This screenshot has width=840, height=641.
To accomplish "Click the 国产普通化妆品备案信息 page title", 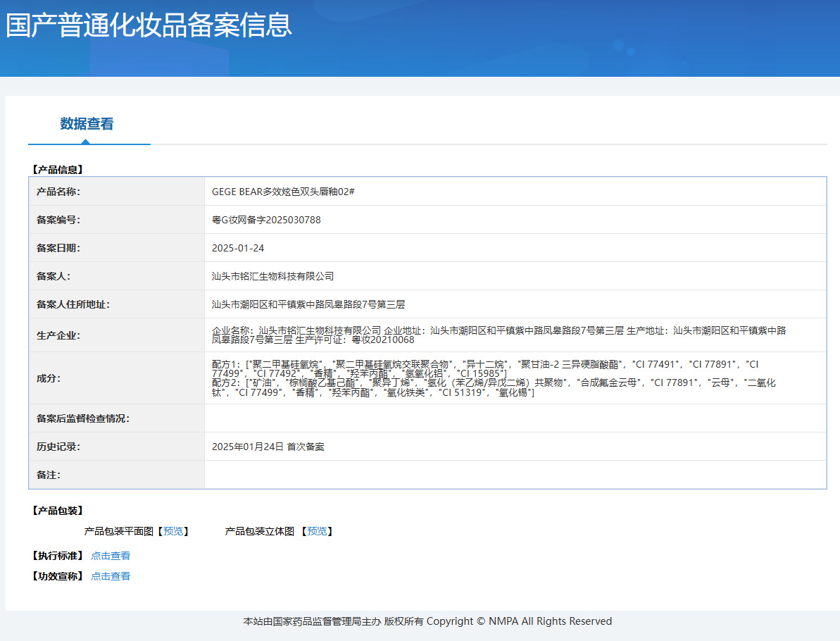I will (x=149, y=25).
